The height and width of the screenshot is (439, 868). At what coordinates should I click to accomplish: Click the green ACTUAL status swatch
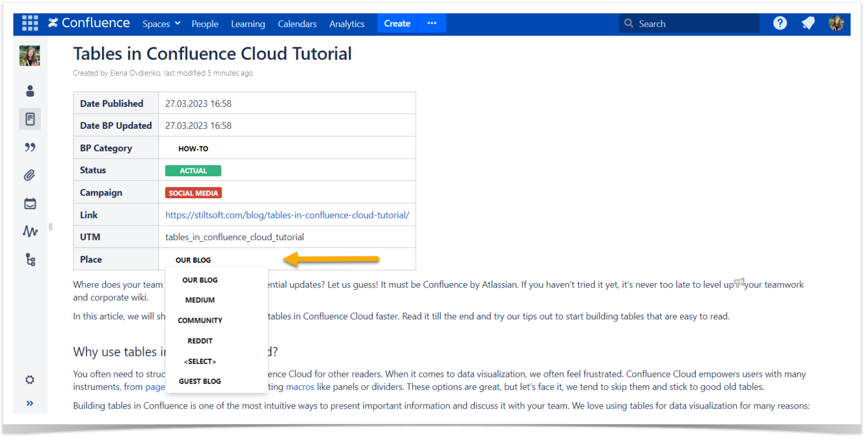pyautogui.click(x=193, y=170)
